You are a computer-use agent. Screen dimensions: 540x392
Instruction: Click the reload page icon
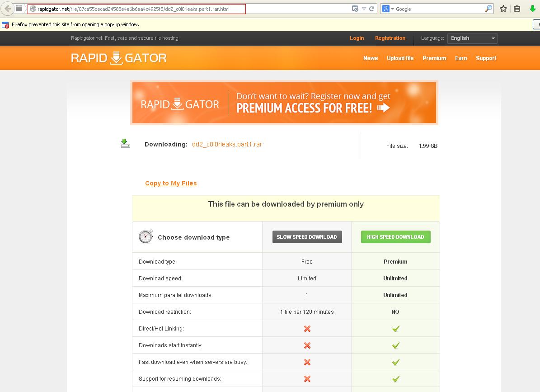tap(371, 9)
